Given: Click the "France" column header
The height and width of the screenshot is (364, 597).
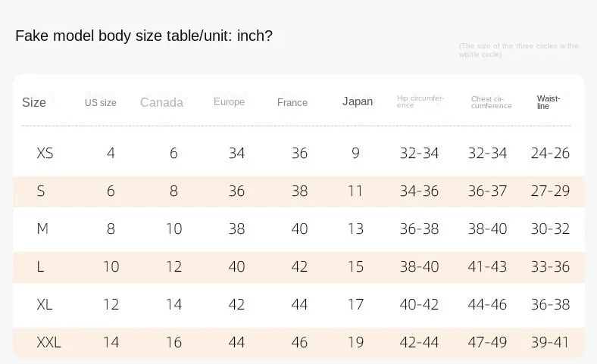Looking at the screenshot, I should 292,103.
